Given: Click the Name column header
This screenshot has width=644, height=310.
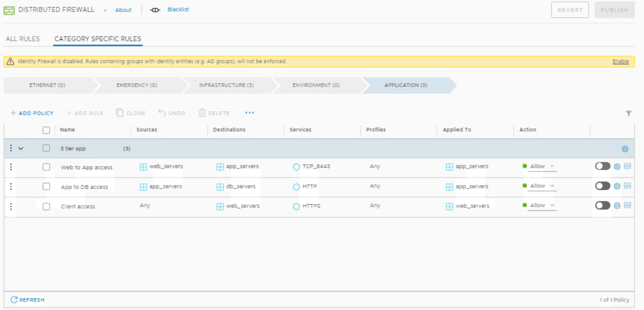Looking at the screenshot, I should click(x=67, y=130).
